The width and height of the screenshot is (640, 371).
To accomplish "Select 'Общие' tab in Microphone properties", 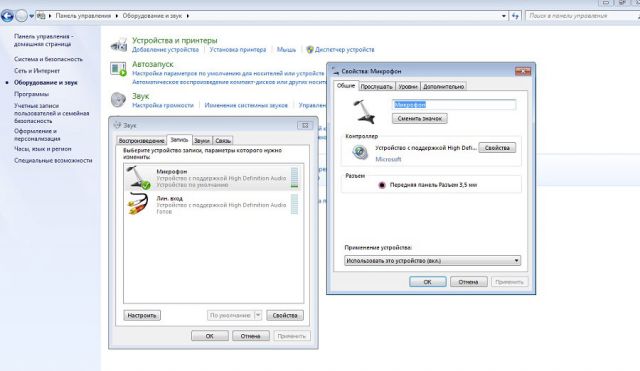I will pos(346,86).
